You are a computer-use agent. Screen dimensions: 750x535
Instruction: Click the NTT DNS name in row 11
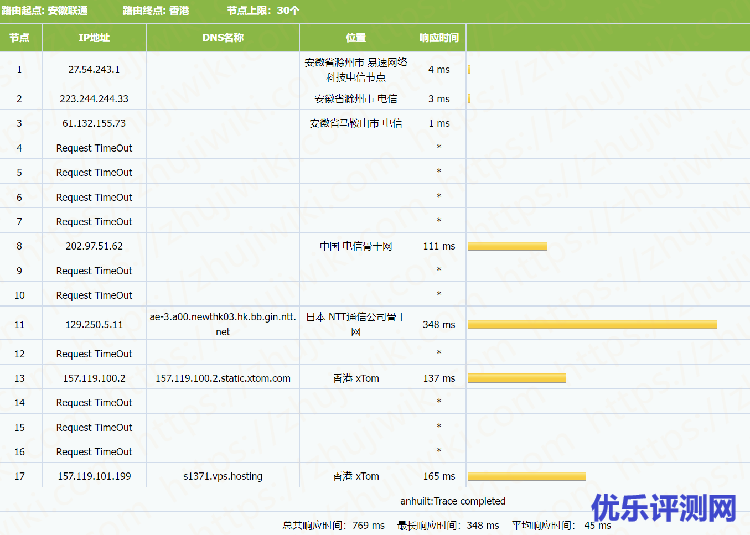point(222,324)
